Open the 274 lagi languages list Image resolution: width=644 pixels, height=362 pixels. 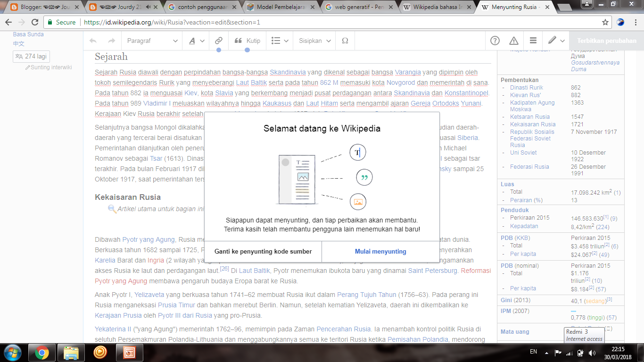31,56
